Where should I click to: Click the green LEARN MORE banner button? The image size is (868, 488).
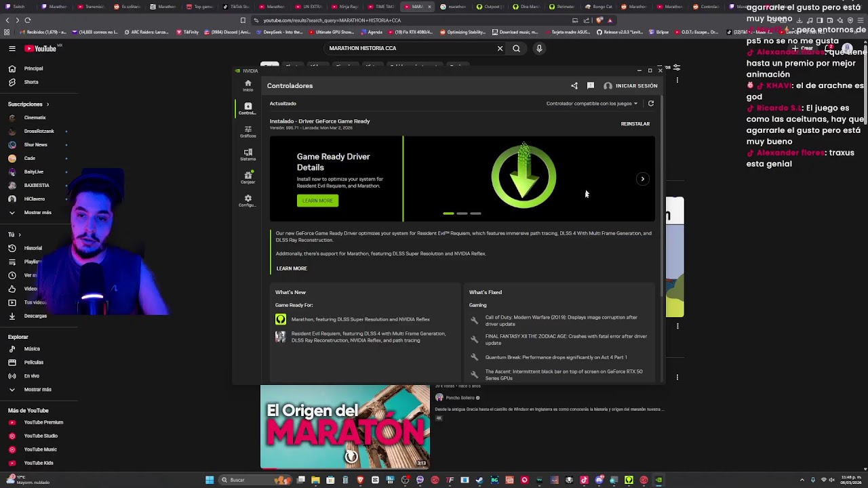tap(317, 201)
